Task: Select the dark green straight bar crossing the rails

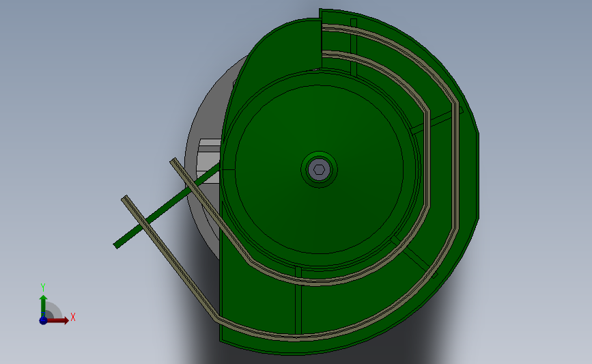Action: tap(166, 206)
